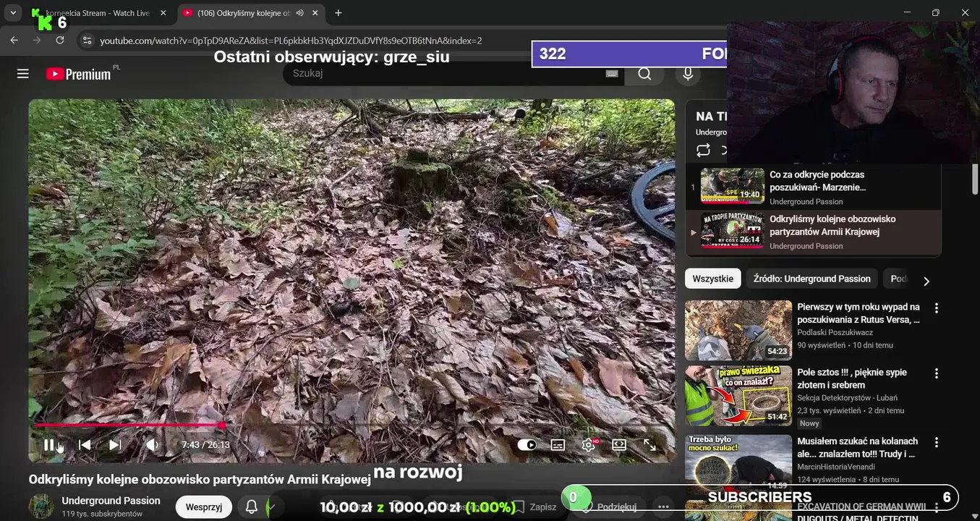Select the Wszystkie filter chip
This screenshot has width=980, height=521.
[712, 279]
